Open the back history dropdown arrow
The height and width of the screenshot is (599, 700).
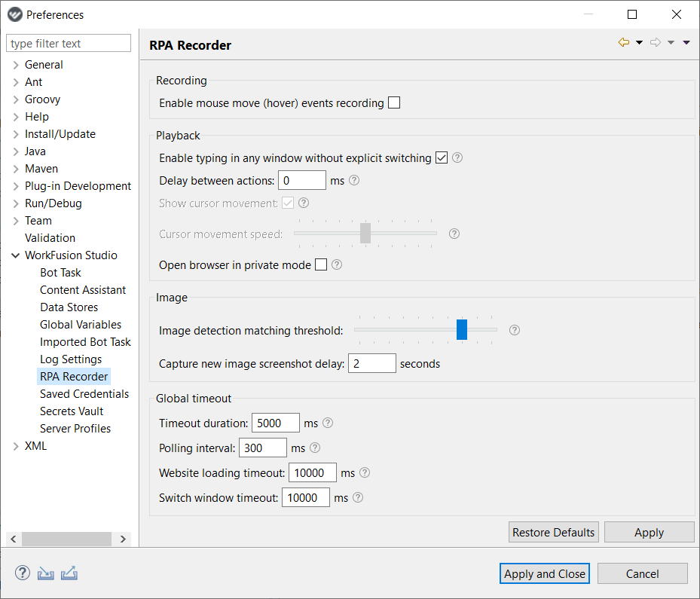(639, 42)
